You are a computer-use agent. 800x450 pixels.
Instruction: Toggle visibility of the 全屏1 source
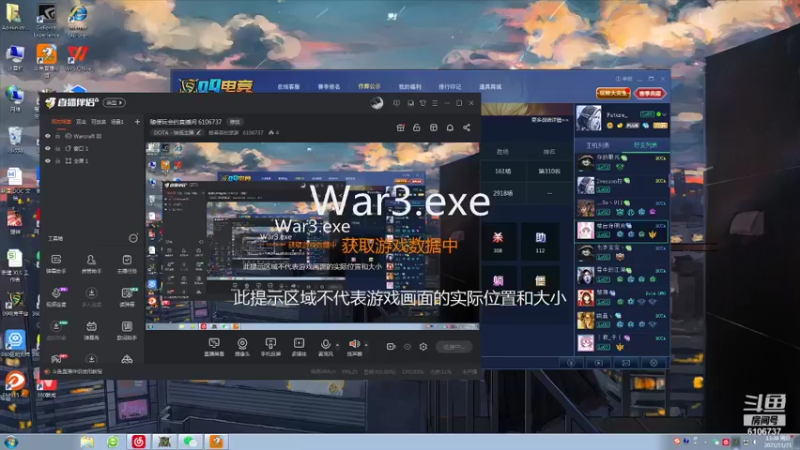click(x=48, y=161)
